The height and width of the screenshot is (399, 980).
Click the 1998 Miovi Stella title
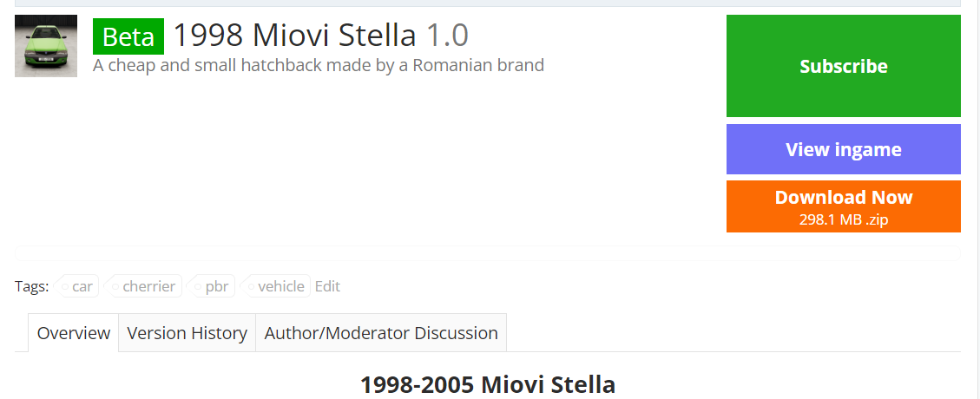295,36
